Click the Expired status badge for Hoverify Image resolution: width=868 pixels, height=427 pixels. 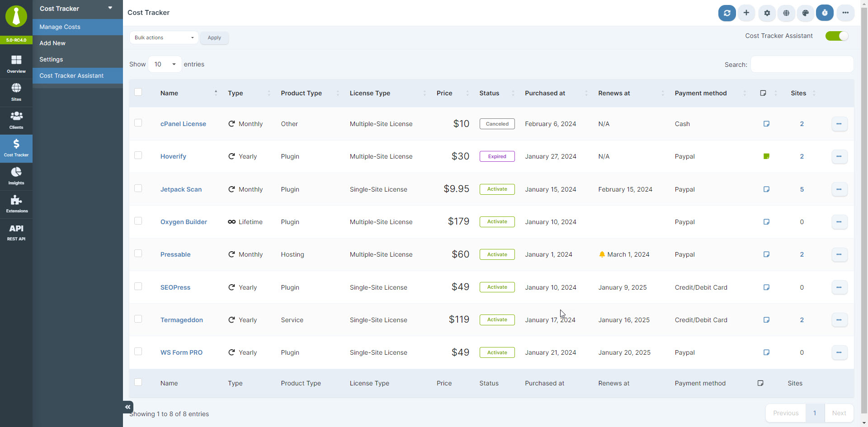click(x=497, y=156)
